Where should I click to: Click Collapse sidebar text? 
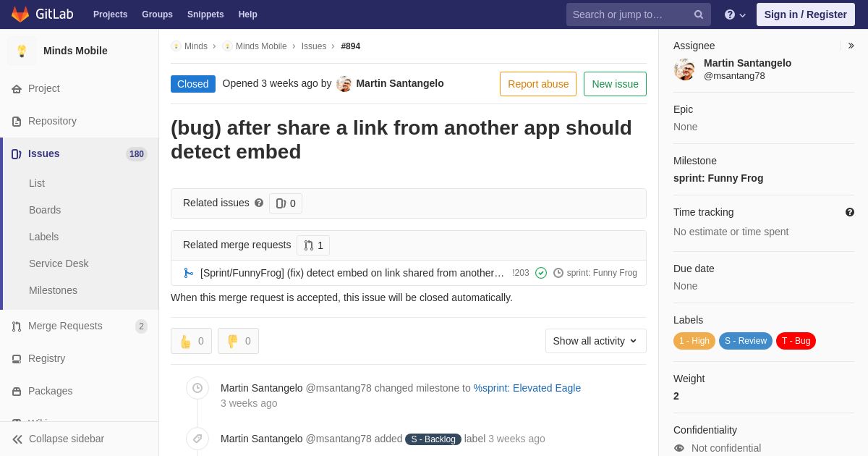click(67, 439)
